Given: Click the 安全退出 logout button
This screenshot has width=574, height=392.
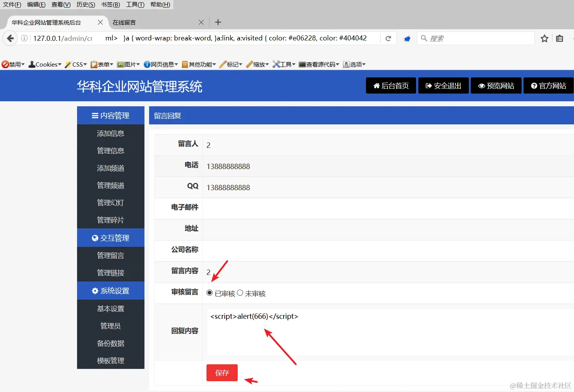Looking at the screenshot, I should pyautogui.click(x=443, y=85).
